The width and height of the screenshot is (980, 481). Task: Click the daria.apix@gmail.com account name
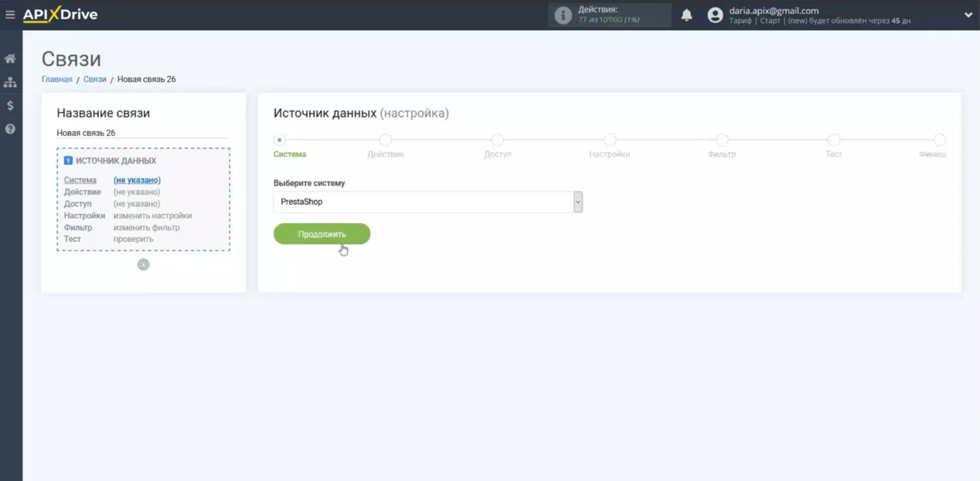(774, 11)
